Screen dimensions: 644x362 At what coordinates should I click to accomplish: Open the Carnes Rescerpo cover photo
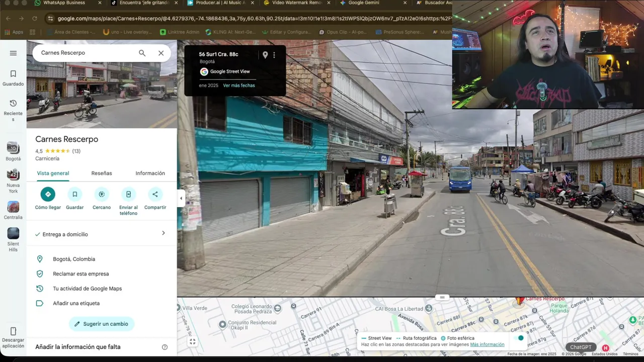(102, 96)
